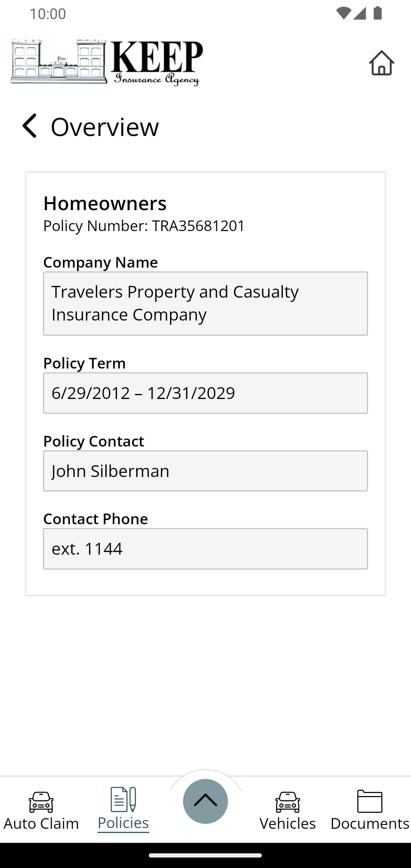Viewport: 411px width, 868px height.
Task: Click the Company Name field
Action: [205, 303]
